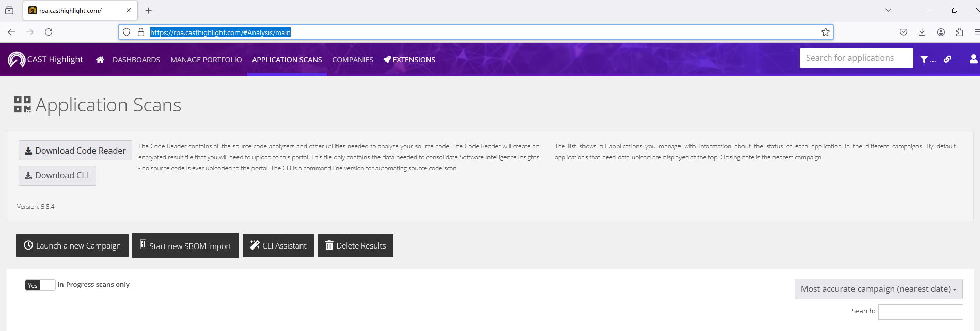Image resolution: width=980 pixels, height=331 pixels.
Task: Open the browser account icon
Action: (x=941, y=32)
